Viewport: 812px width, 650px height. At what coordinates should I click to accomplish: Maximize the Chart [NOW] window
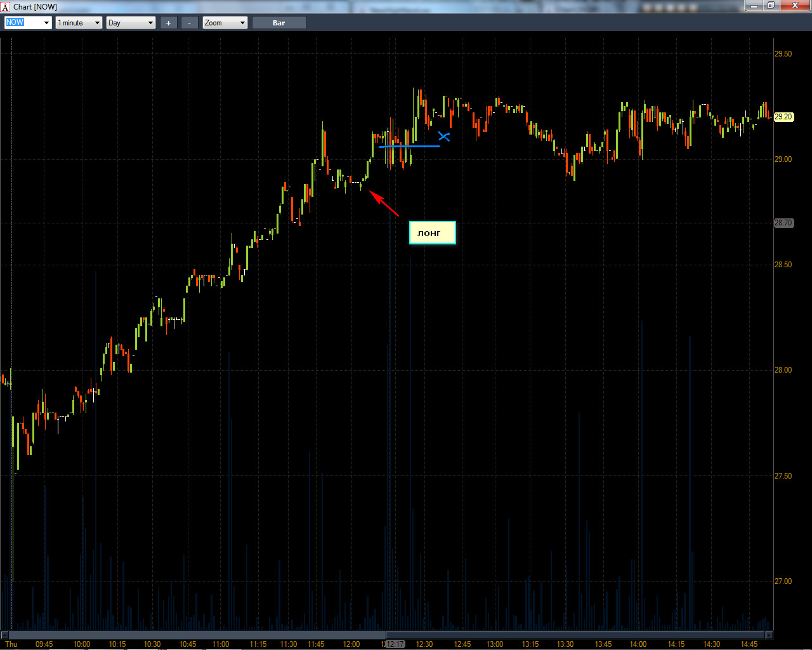click(770, 6)
